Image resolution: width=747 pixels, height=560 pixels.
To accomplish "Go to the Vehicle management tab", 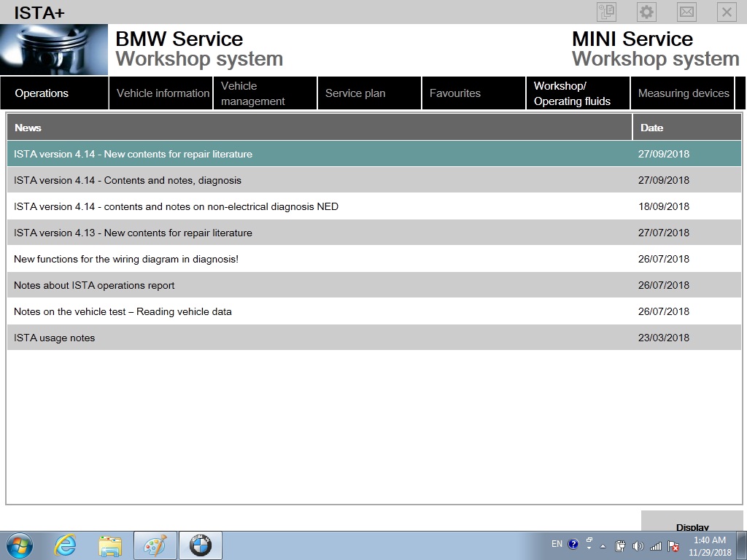I will (x=266, y=93).
